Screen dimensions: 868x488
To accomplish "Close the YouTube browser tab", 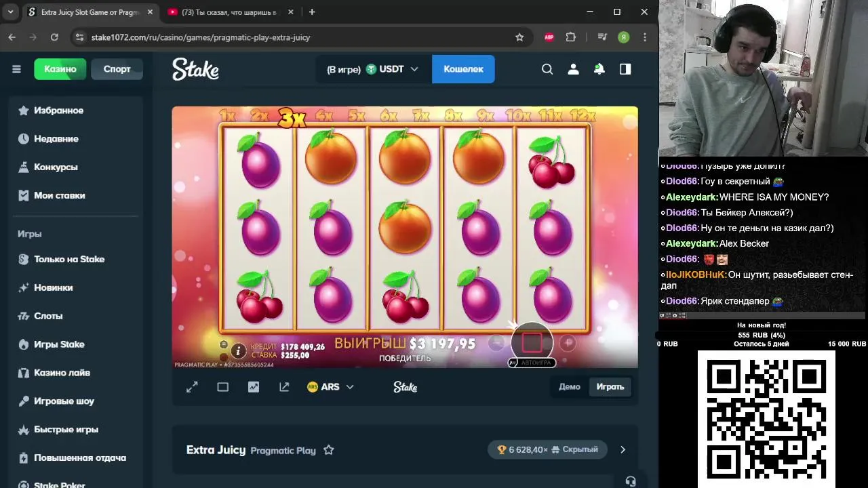I will [x=291, y=12].
